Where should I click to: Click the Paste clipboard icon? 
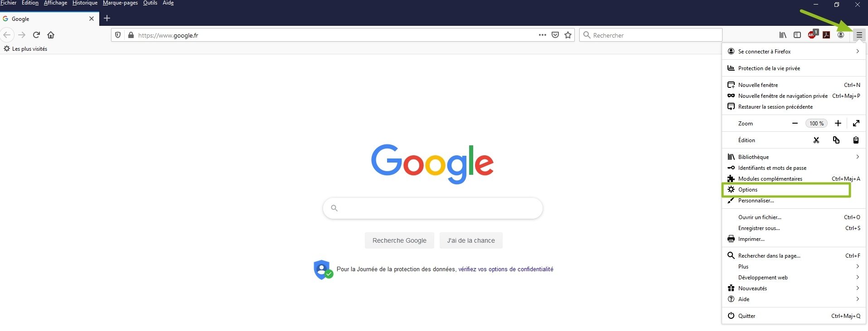coord(856,140)
